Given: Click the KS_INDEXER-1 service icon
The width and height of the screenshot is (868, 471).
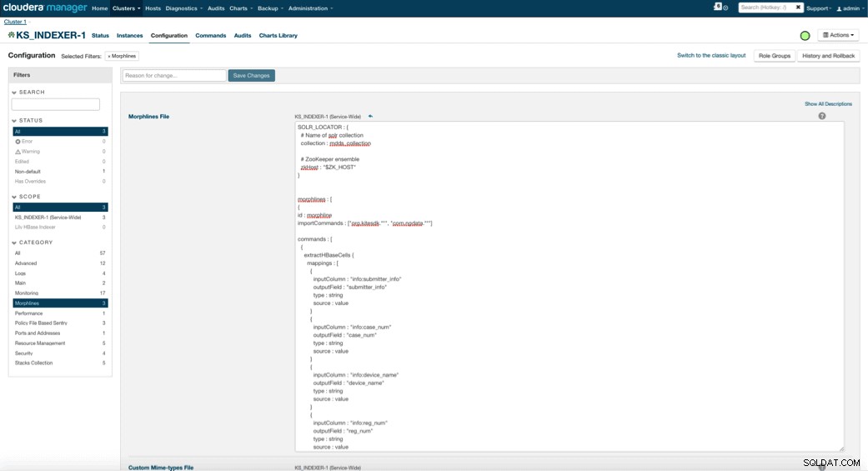Looking at the screenshot, I should coord(11,35).
